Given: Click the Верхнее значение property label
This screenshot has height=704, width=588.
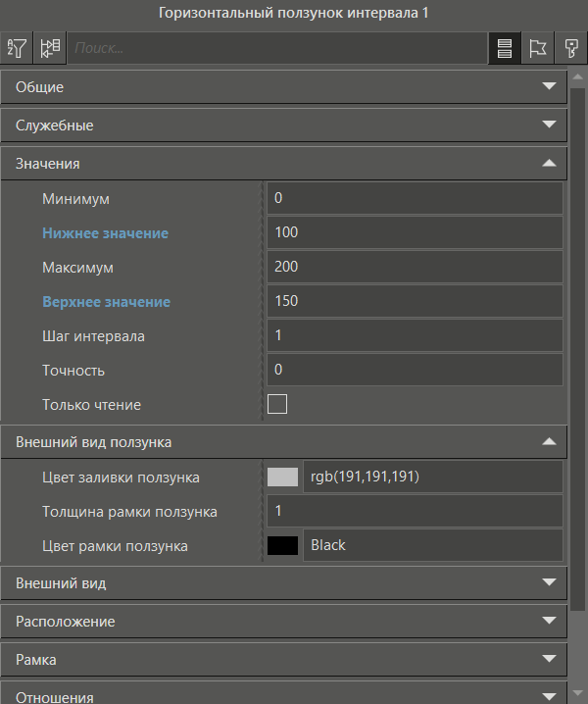Looking at the screenshot, I should (106, 302).
